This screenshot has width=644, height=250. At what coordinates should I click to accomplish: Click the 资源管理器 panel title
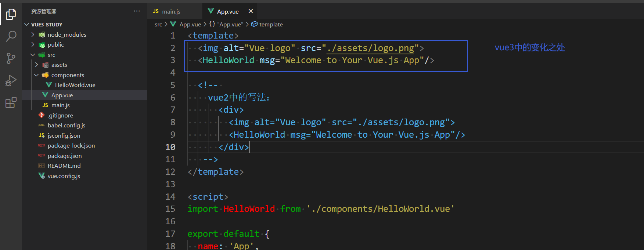[x=44, y=11]
